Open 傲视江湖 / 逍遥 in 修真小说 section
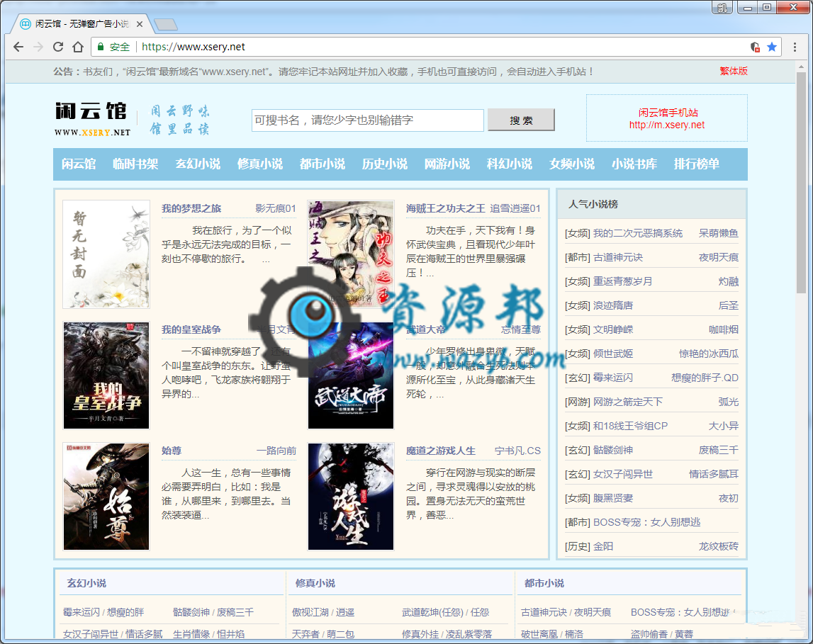Screen dimensions: 813x644 pos(323,612)
